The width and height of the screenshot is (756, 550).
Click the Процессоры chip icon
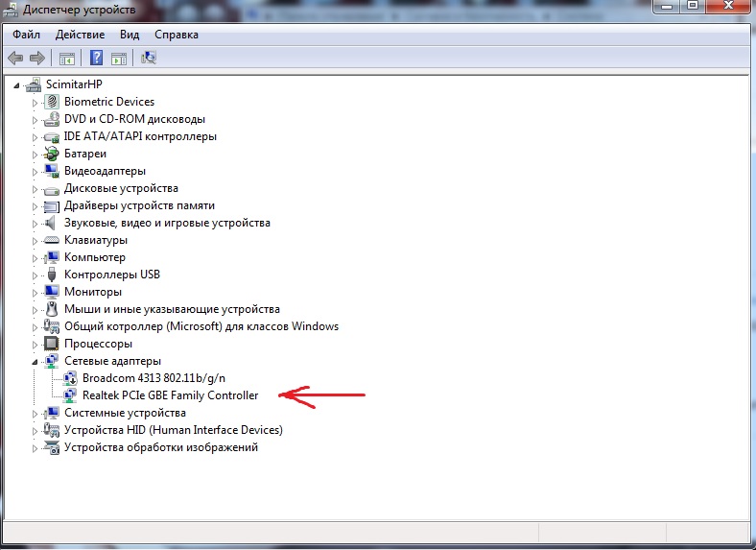coord(51,344)
